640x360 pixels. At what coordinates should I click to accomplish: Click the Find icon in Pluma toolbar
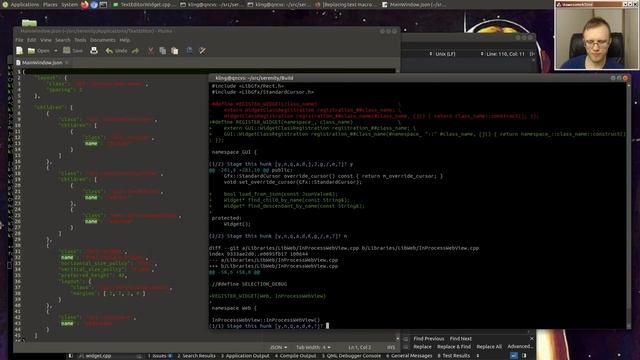tap(190, 51)
